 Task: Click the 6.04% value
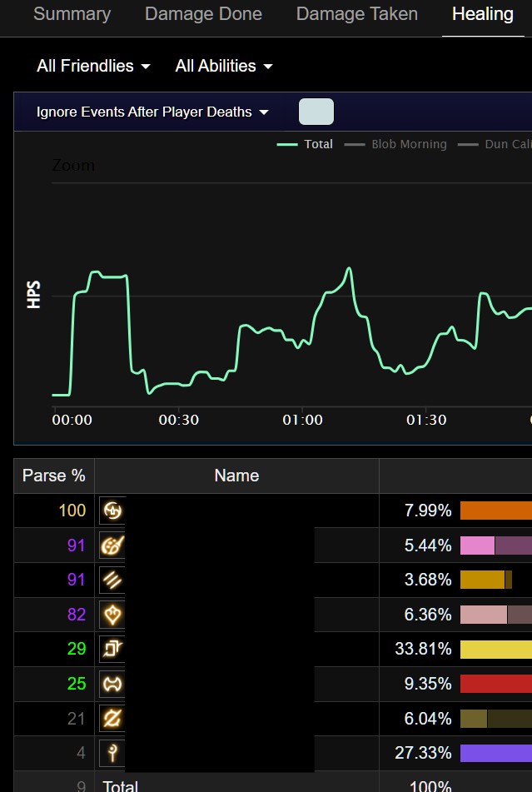(428, 718)
